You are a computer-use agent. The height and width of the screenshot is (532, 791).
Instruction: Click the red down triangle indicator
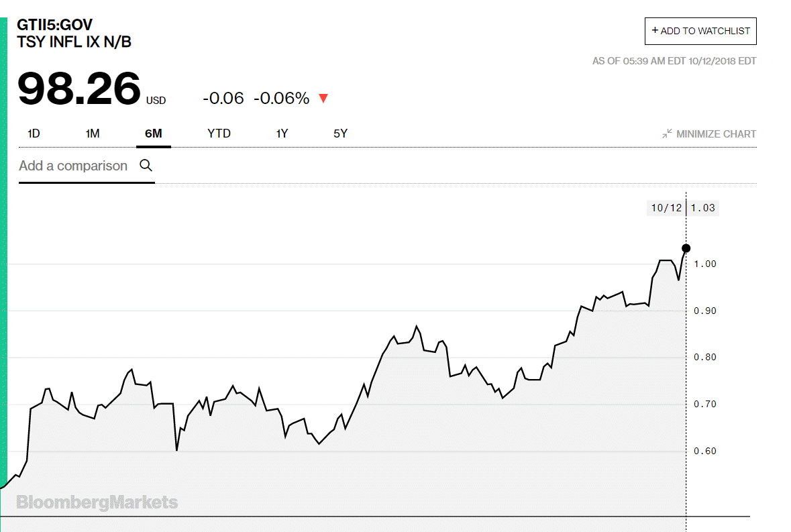click(x=323, y=99)
